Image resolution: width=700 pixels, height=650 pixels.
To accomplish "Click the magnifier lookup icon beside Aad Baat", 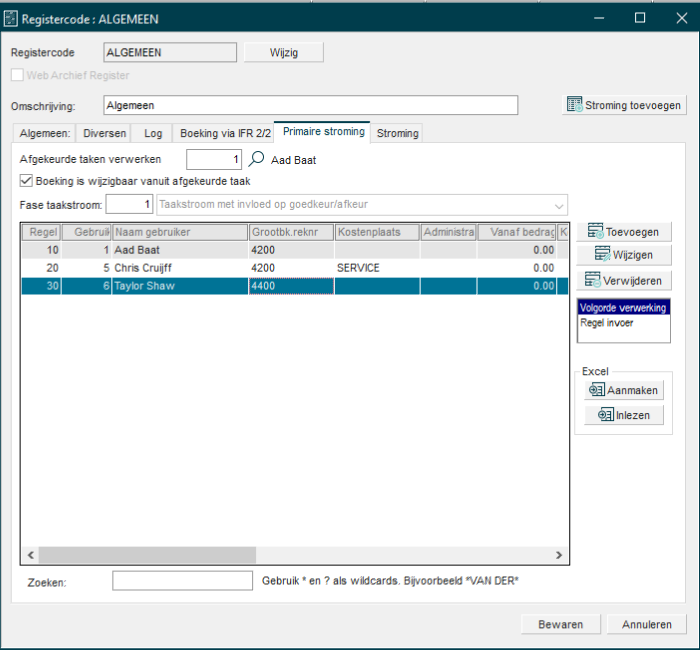I will coord(257,159).
